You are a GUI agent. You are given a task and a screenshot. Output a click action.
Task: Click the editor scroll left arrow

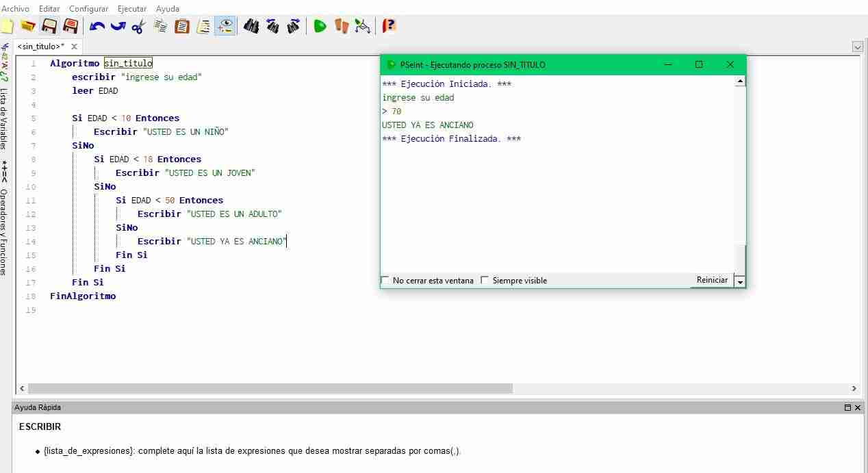click(x=21, y=388)
